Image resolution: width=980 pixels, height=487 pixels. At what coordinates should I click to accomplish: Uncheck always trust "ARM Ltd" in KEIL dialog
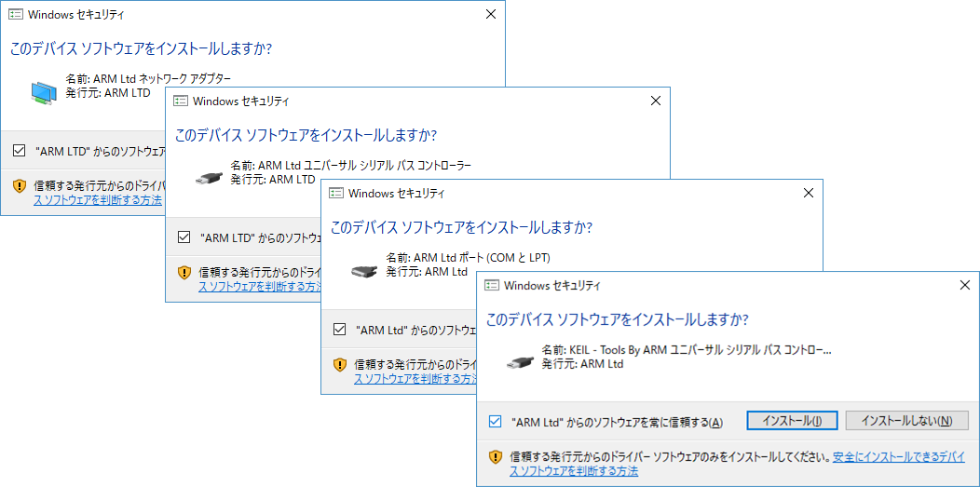[495, 422]
